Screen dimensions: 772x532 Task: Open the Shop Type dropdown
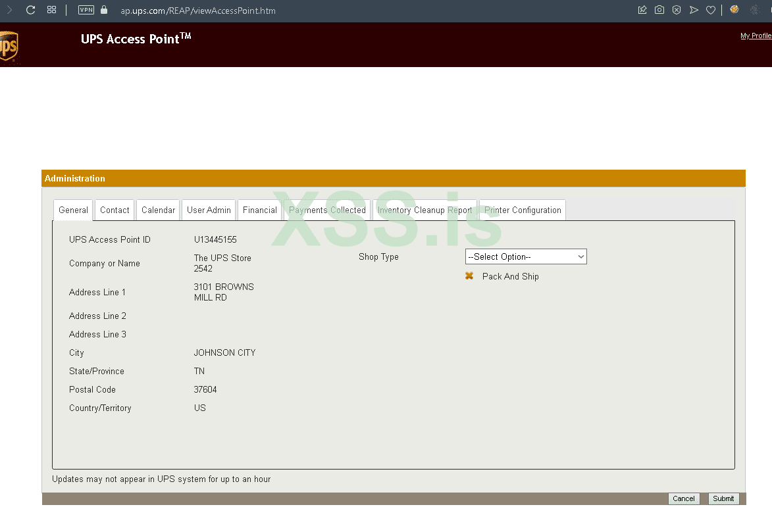(526, 256)
